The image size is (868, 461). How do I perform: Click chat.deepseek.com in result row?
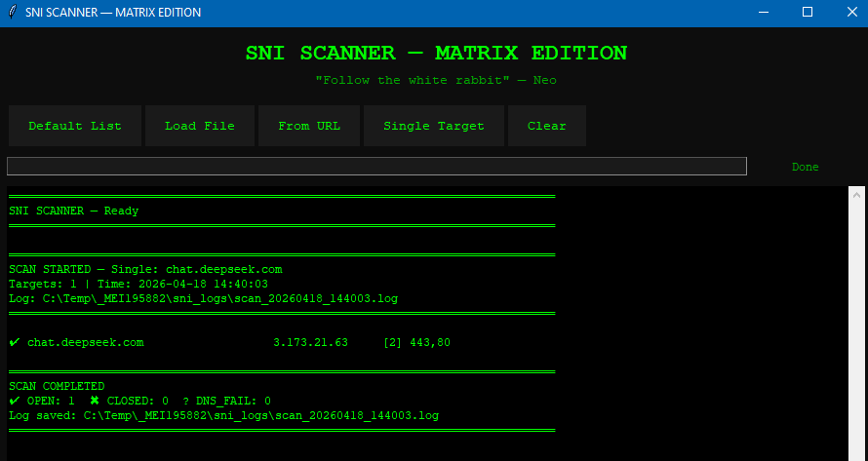pyautogui.click(x=86, y=342)
